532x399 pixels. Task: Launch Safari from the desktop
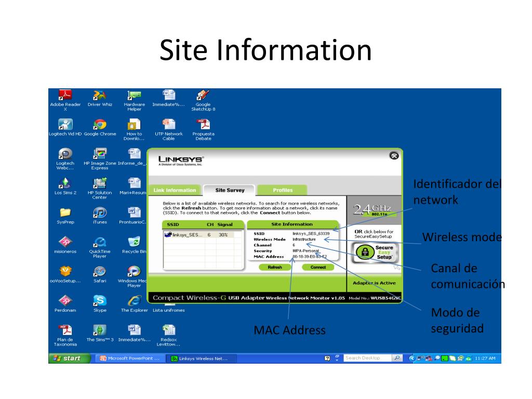100,274
